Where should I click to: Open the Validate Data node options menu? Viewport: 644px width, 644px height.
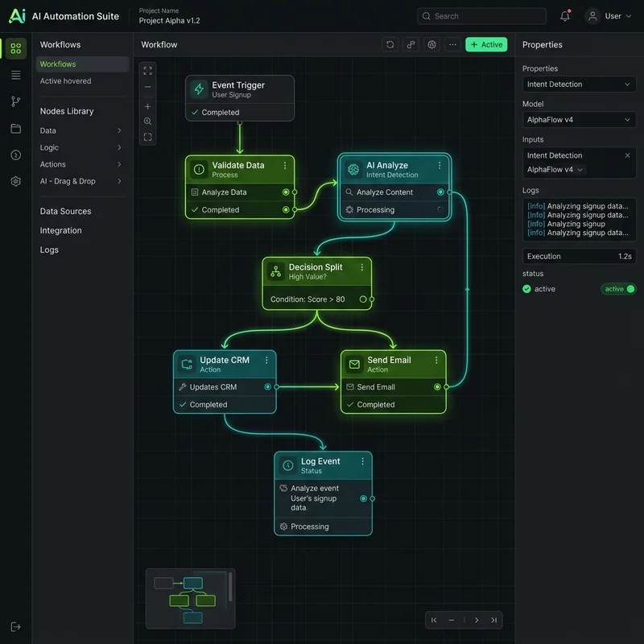[285, 165]
